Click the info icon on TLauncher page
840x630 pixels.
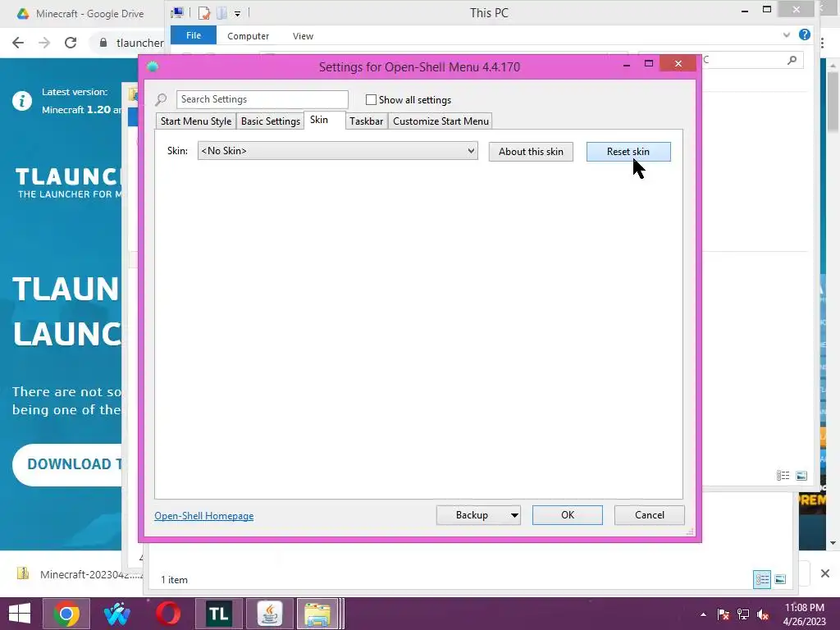[x=22, y=101]
